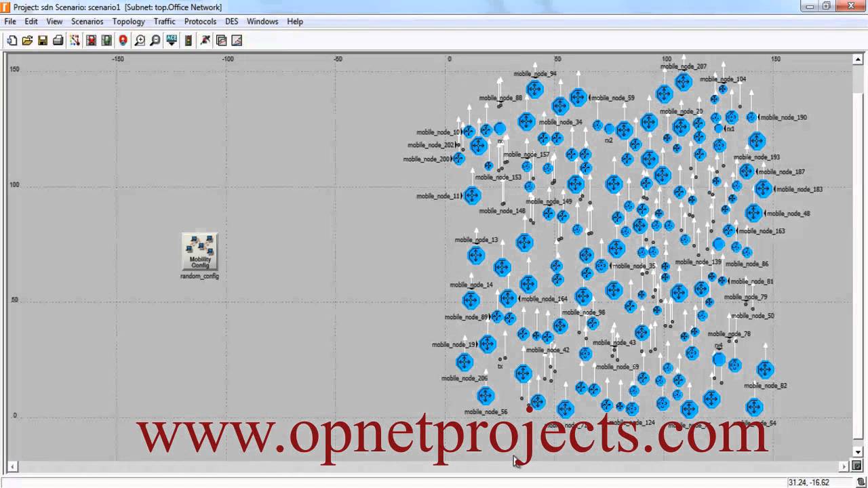Image resolution: width=868 pixels, height=488 pixels.
Task: Click the mobile_node_187 label
Action: (782, 172)
